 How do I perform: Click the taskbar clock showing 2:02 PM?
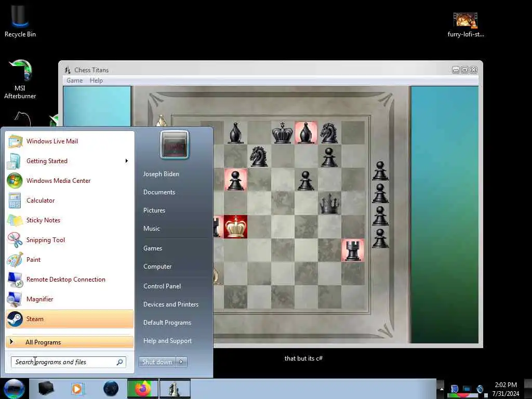point(506,389)
